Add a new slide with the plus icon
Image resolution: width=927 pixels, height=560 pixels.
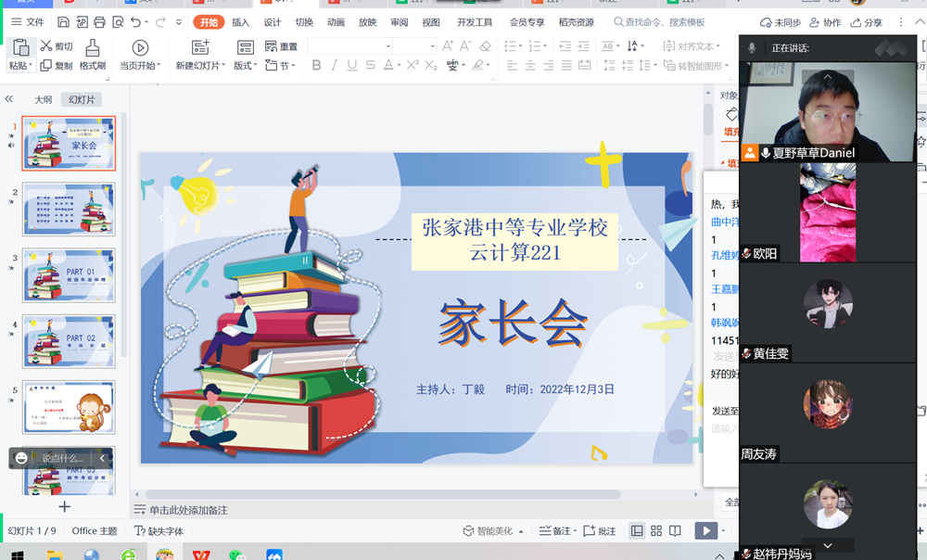point(64,506)
